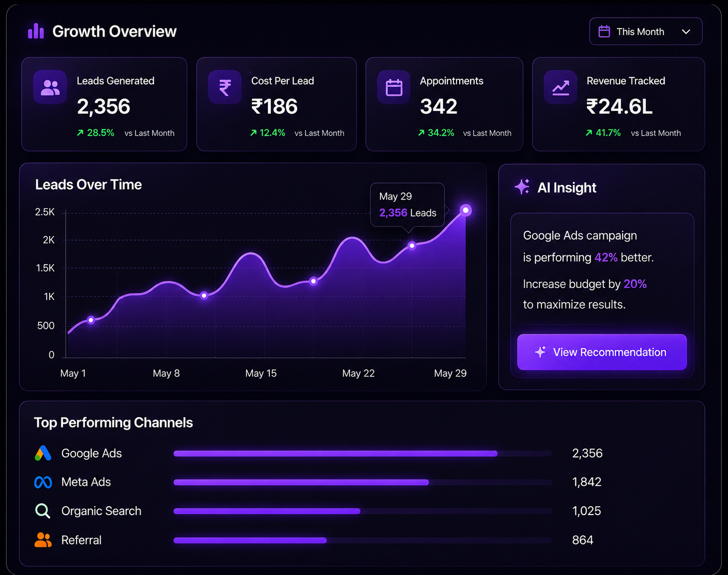Click the "1,842" Meta Ads count
The image size is (728, 575).
[587, 482]
